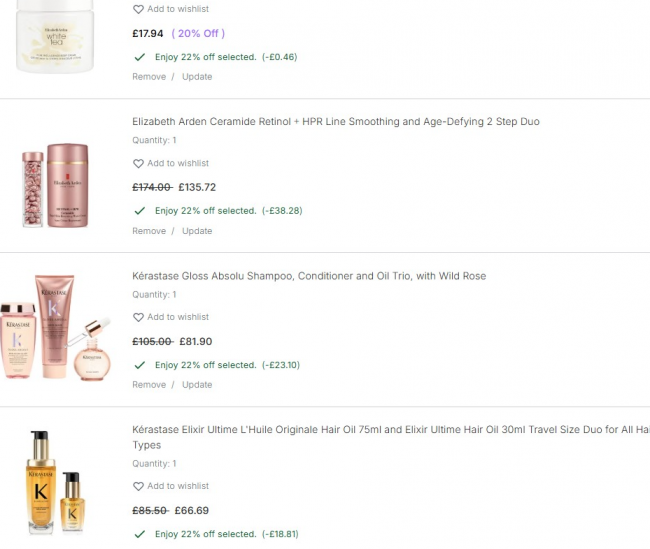This screenshot has width=650, height=549.
Task: Click heart icon for White Tea item
Action: click(138, 9)
